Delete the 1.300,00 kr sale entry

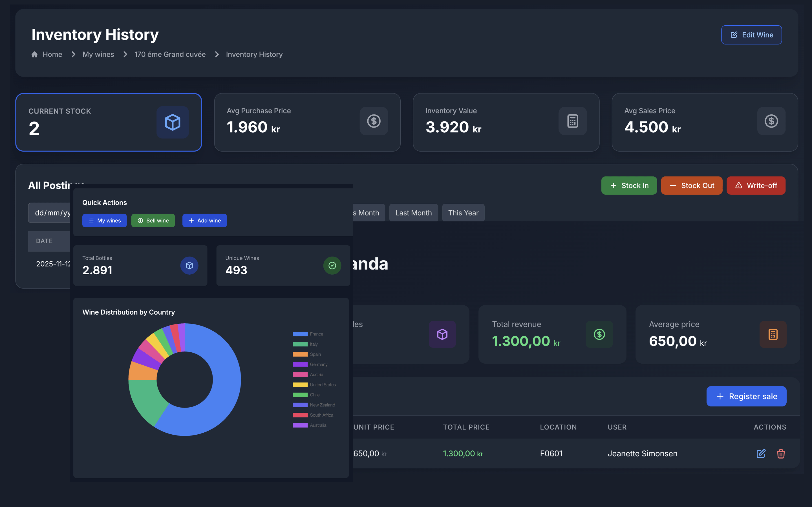click(x=781, y=453)
